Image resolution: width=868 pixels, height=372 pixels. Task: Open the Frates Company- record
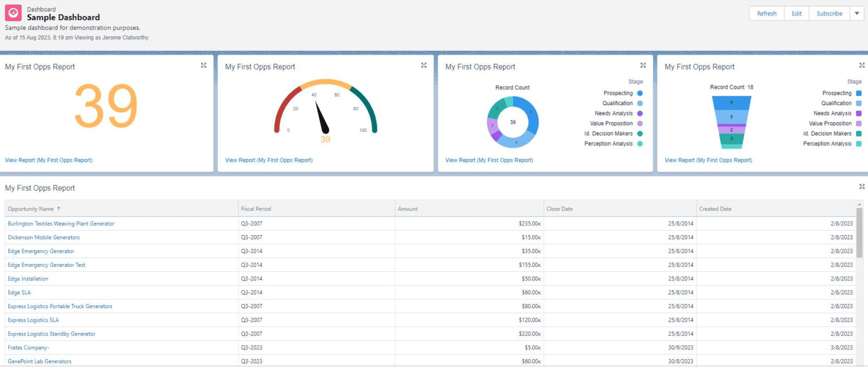pyautogui.click(x=28, y=347)
